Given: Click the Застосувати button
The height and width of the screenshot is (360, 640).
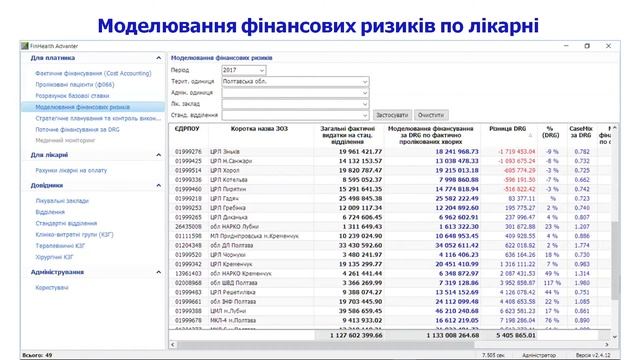Looking at the screenshot, I should (392, 115).
